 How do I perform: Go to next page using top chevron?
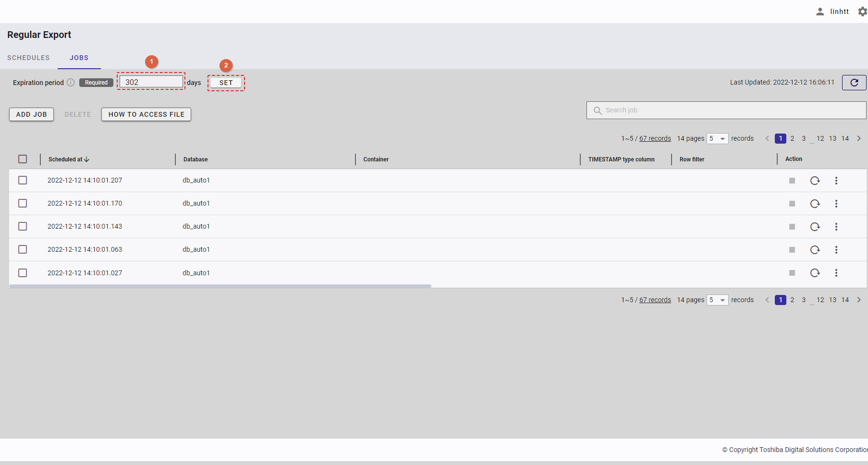[x=859, y=138]
